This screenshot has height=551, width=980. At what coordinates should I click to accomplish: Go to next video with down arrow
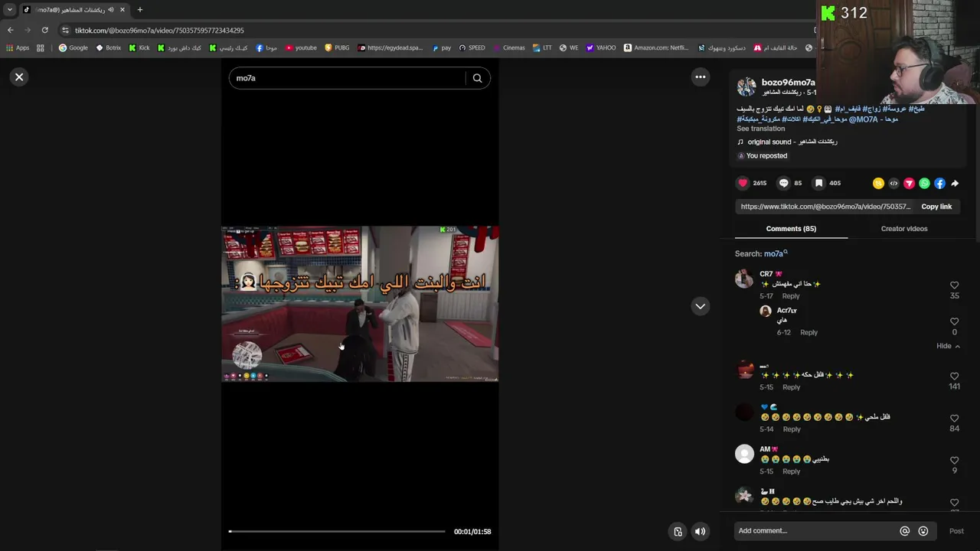(x=700, y=306)
